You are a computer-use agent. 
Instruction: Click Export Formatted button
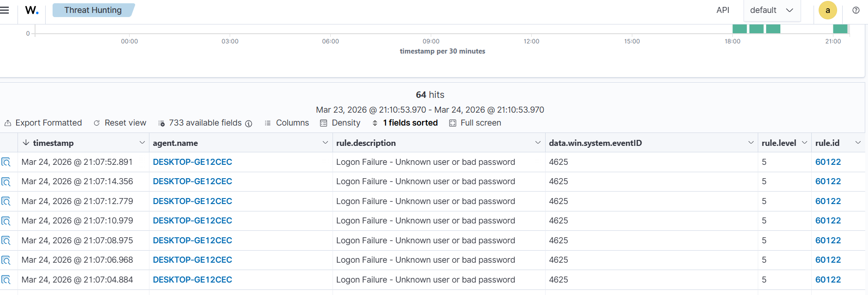(x=43, y=123)
